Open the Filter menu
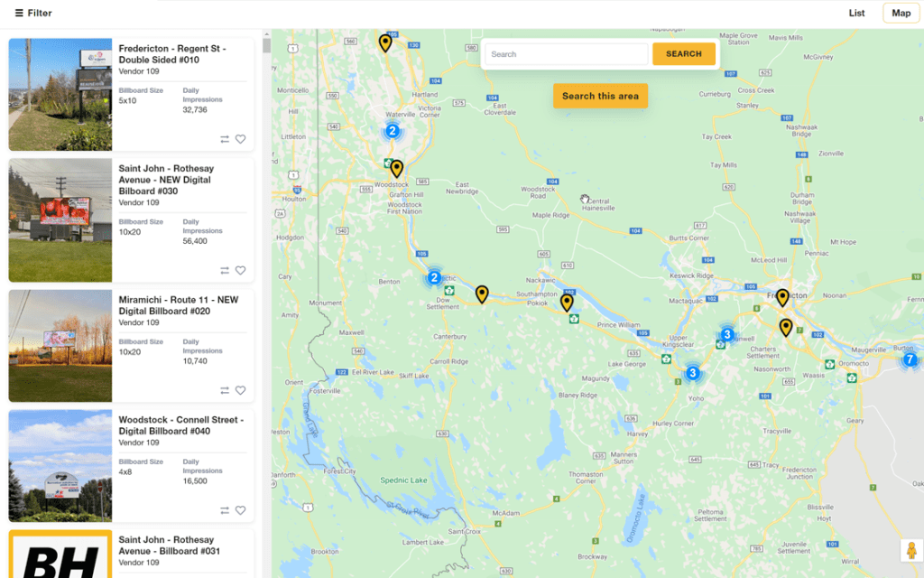 [x=33, y=13]
